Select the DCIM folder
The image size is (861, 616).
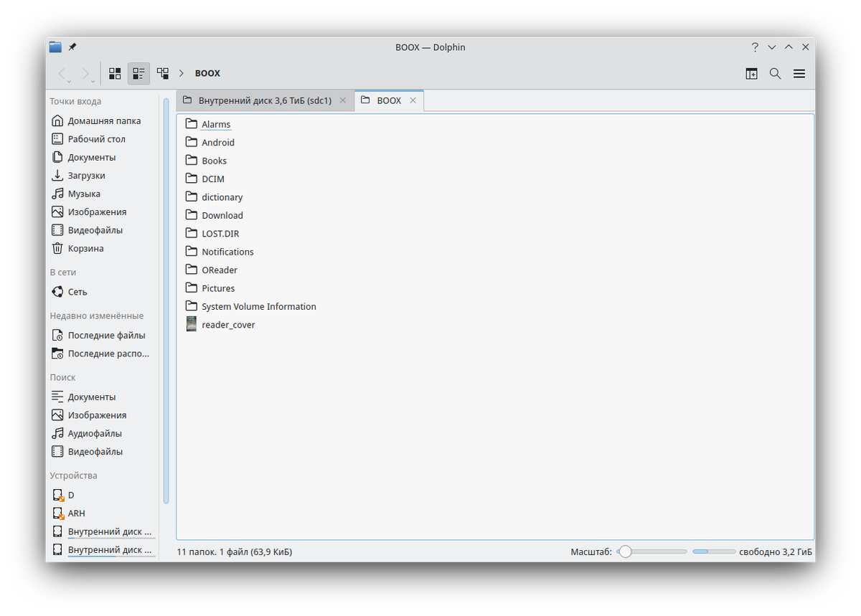point(204,179)
